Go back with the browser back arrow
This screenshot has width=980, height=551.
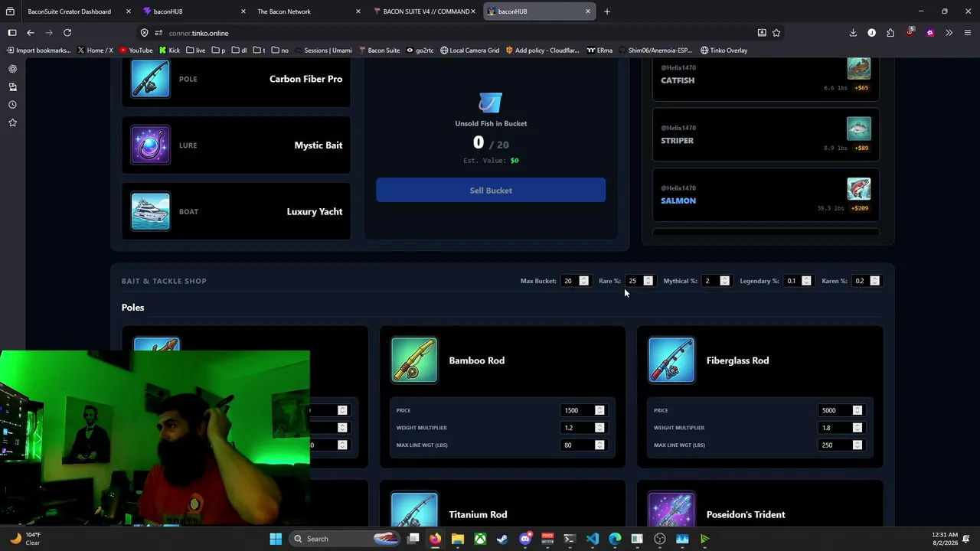pyautogui.click(x=31, y=33)
